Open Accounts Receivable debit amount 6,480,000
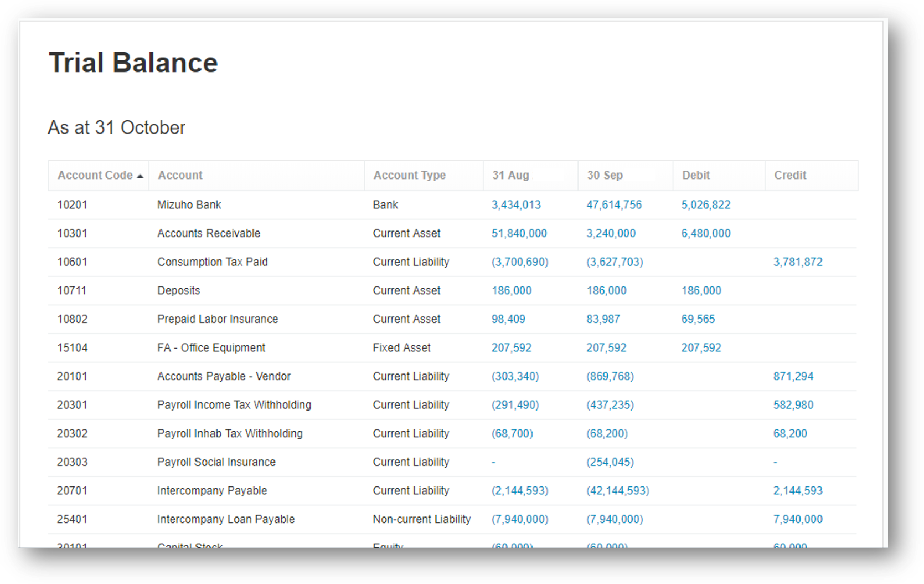This screenshot has height=584, width=924. tap(705, 233)
